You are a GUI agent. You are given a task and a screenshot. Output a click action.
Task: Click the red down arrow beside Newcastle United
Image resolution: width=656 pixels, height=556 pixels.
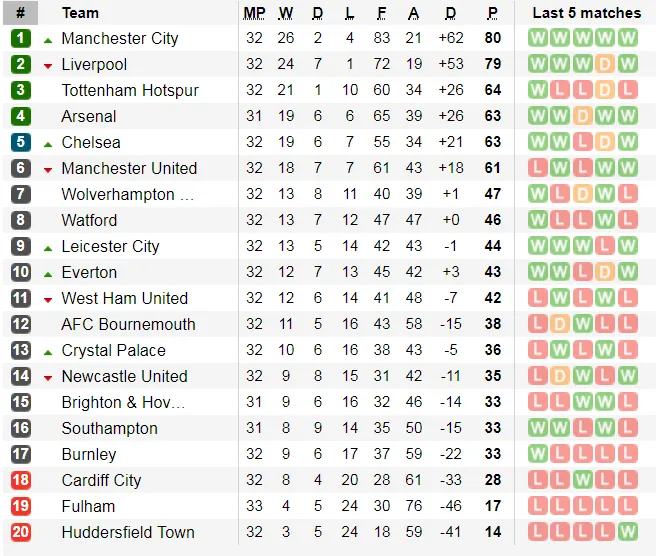click(x=48, y=377)
